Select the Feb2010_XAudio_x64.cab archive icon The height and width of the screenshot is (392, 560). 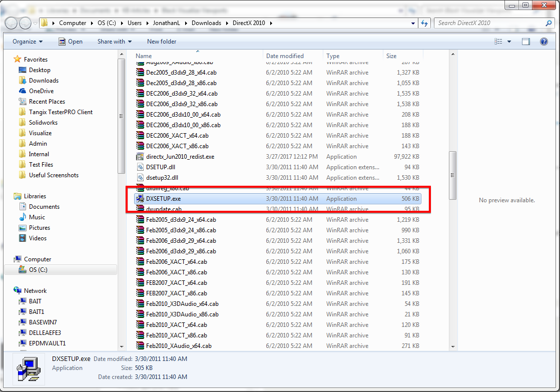coord(140,345)
